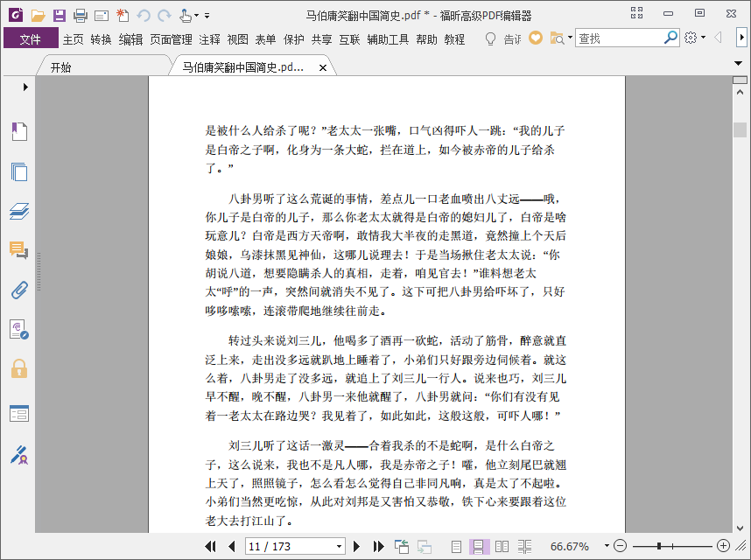Screen dimensions: 751x560
Task: Open the 互联 ribbon tab
Action: (349, 39)
